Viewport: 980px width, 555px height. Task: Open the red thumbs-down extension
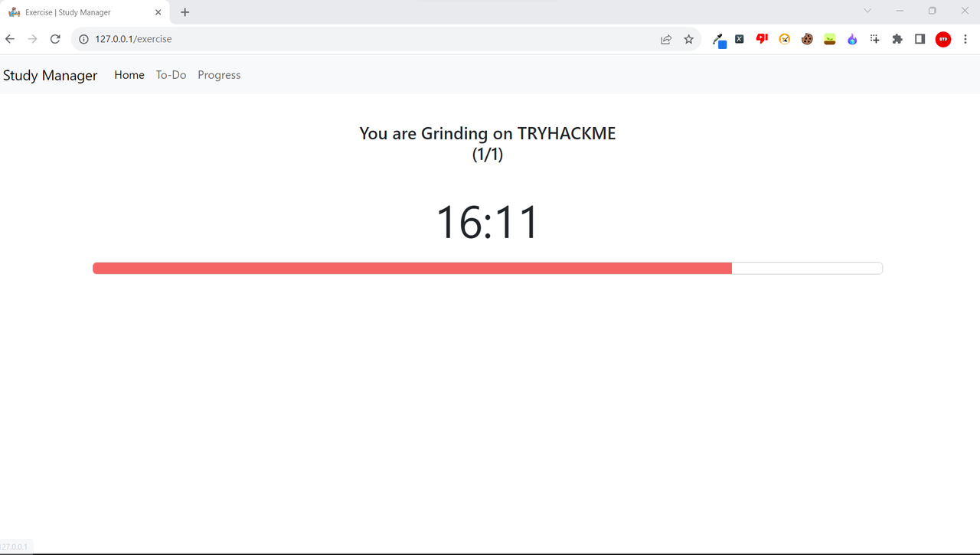pos(762,39)
